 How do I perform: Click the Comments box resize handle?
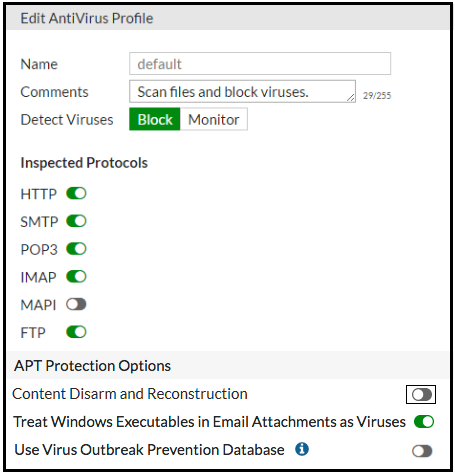click(x=351, y=98)
